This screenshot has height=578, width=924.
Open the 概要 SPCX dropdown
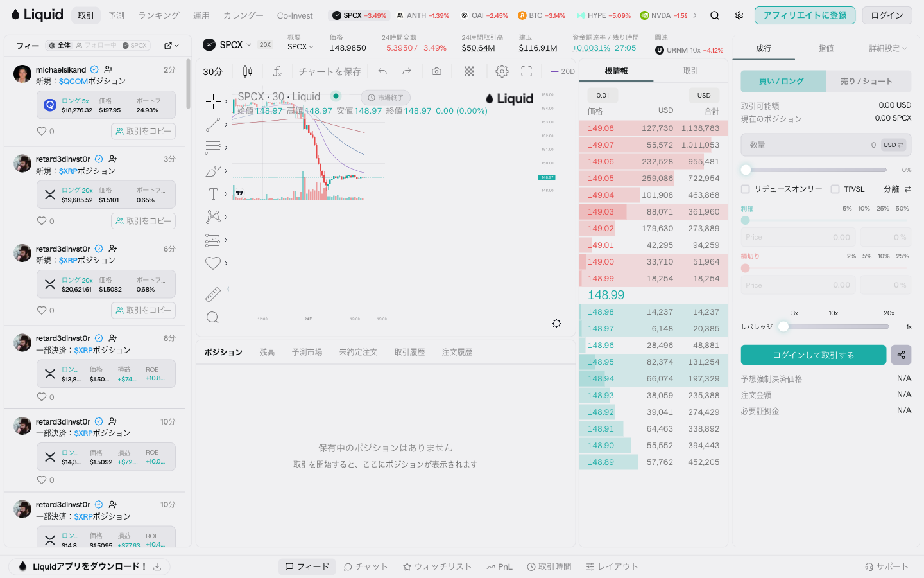pyautogui.click(x=300, y=47)
